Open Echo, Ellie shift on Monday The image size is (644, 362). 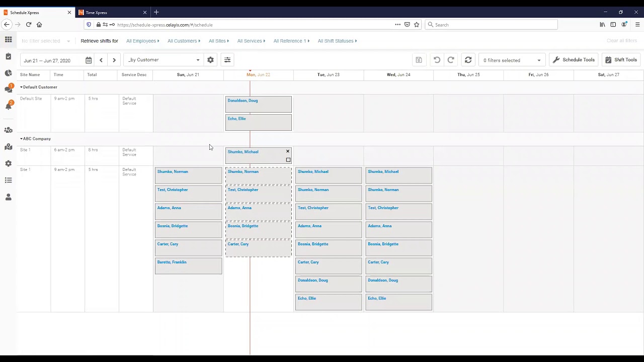click(258, 122)
